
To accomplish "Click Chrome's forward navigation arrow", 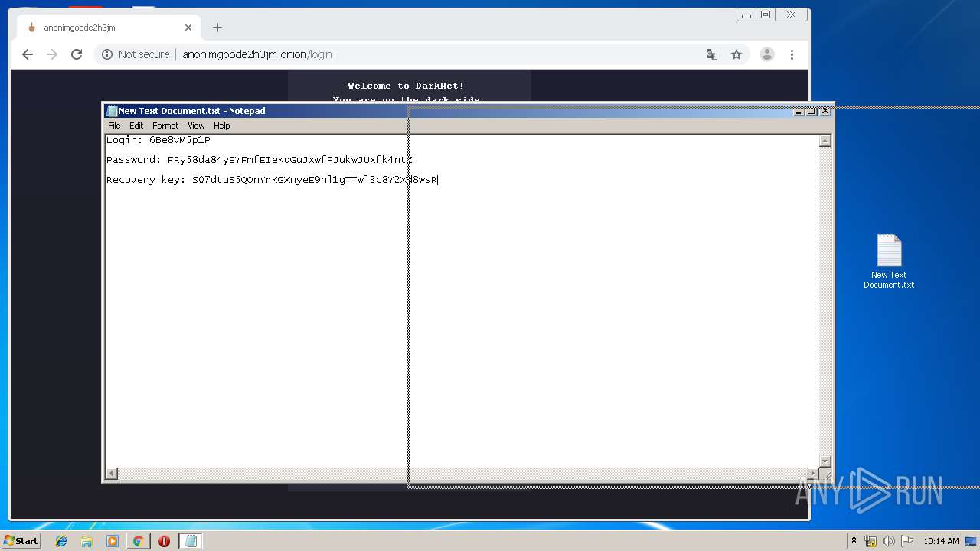I will click(x=52, y=54).
